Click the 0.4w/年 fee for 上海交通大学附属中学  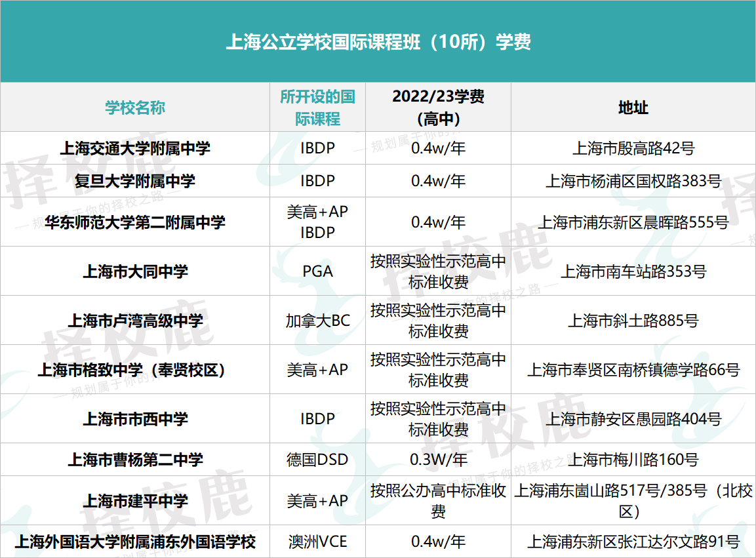438,148
